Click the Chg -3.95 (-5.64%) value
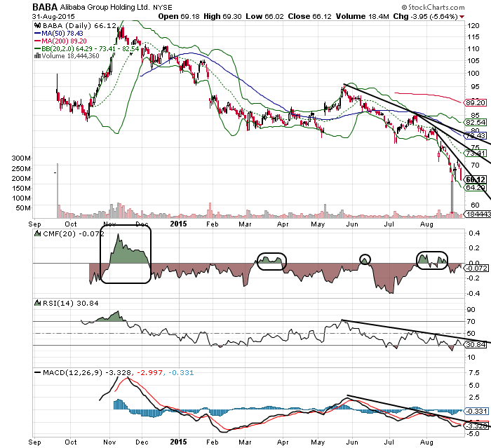The height and width of the screenshot is (448, 491). point(426,16)
